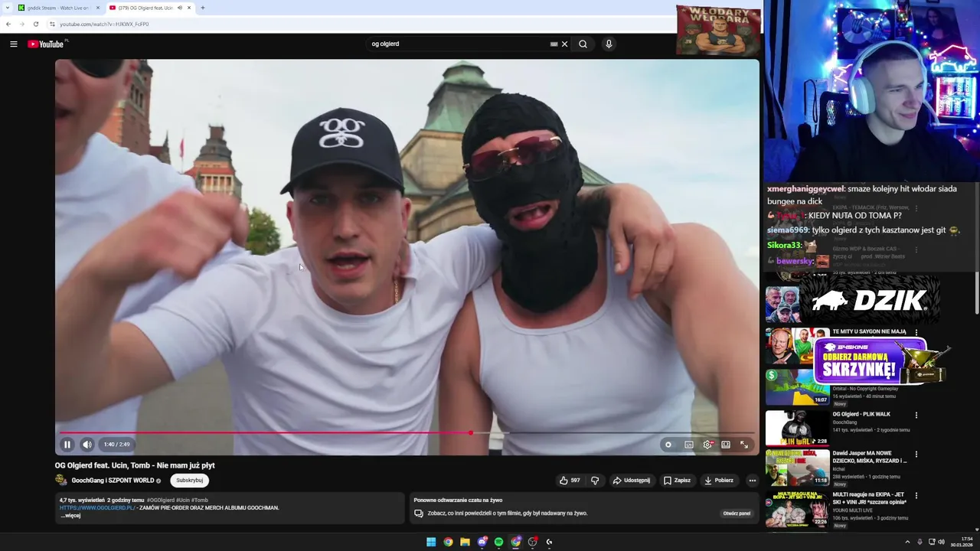Dislike the video
This screenshot has width=980, height=551.
pos(595,481)
